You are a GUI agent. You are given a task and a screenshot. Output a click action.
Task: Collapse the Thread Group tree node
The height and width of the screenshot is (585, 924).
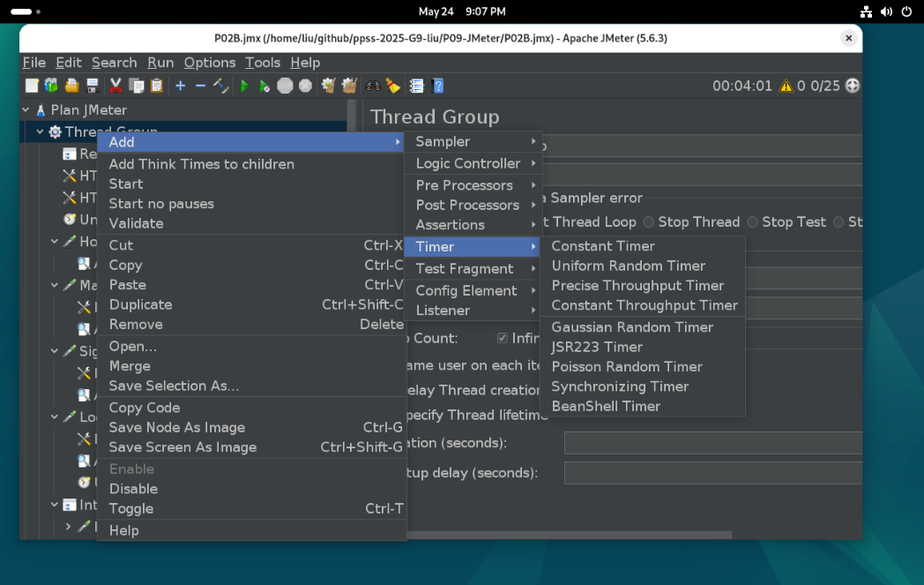pos(40,131)
